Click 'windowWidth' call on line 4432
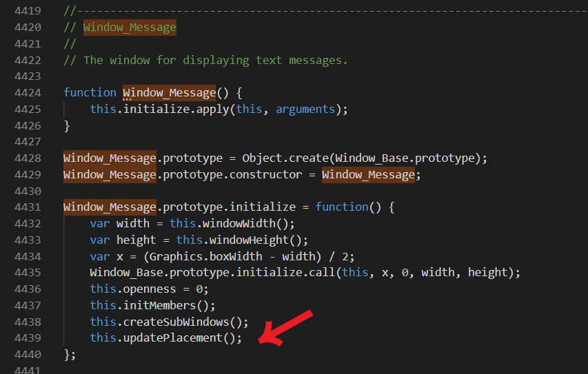This screenshot has height=374, width=588. [239, 223]
